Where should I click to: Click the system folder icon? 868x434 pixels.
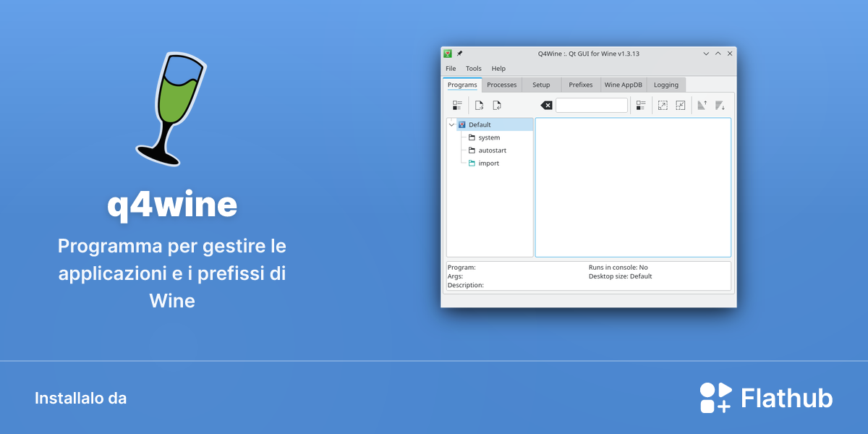pos(472,137)
